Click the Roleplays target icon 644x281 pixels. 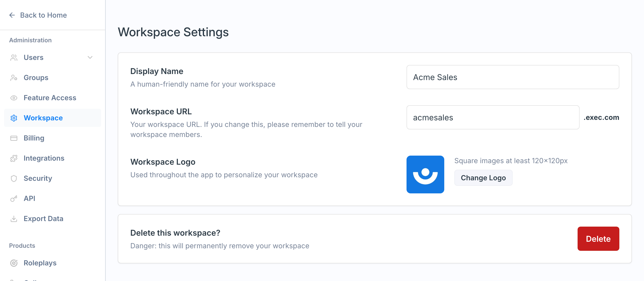click(x=14, y=263)
